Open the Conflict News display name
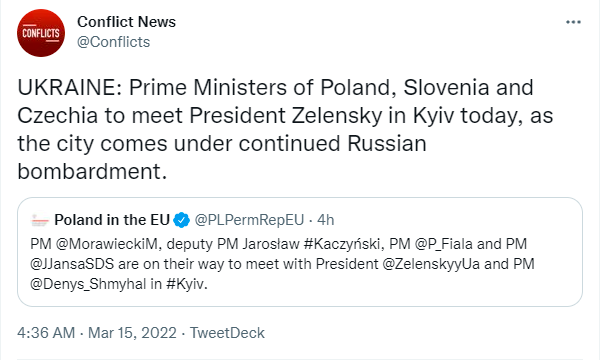The height and width of the screenshot is (360, 600). [126, 22]
